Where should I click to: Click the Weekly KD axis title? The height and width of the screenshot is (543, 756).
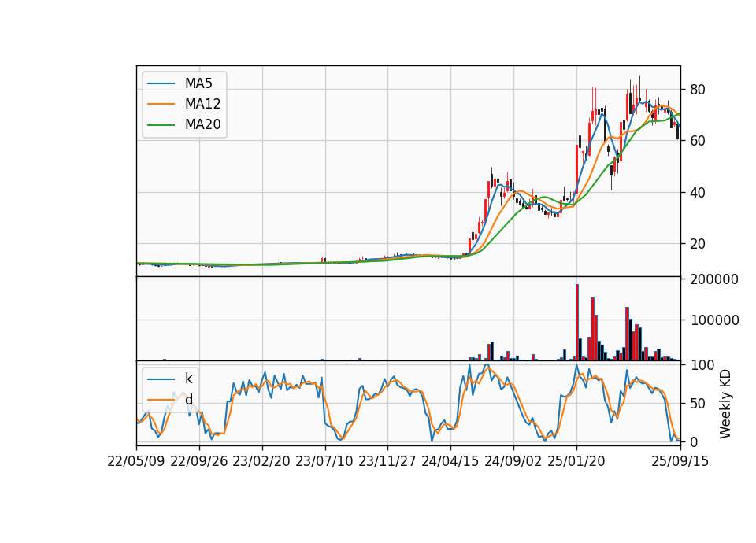point(725,404)
